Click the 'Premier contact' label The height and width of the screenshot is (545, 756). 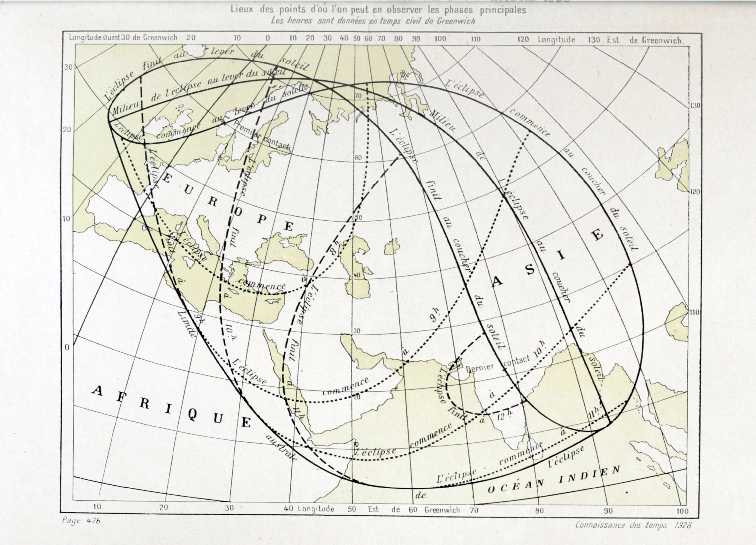(x=262, y=137)
